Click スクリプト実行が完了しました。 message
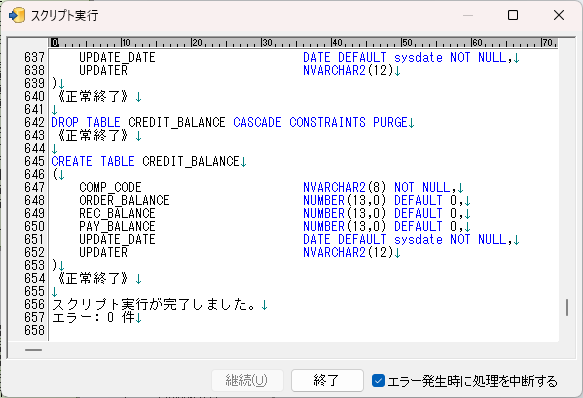 coord(155,304)
